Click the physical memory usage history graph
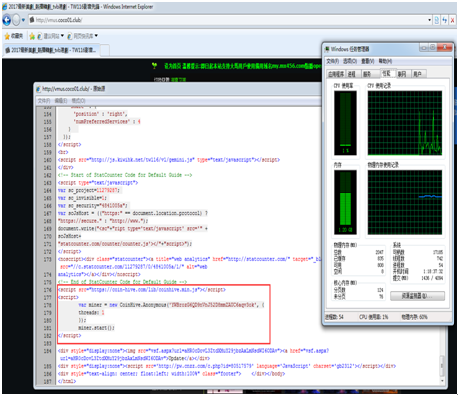Image resolution: width=460 pixels, height=397 pixels. pyautogui.click(x=405, y=202)
